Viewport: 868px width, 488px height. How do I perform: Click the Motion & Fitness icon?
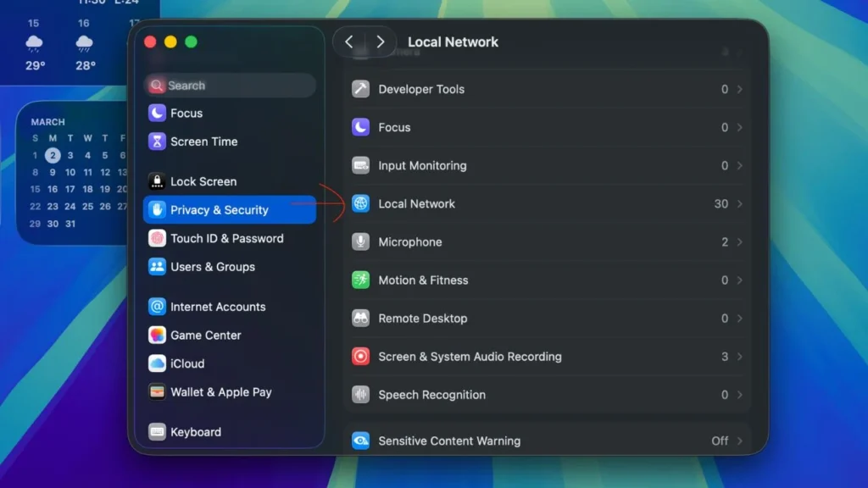pos(360,280)
